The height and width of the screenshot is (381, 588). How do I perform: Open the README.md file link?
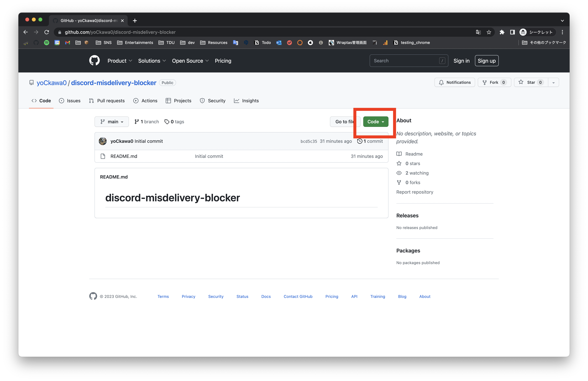tap(124, 156)
